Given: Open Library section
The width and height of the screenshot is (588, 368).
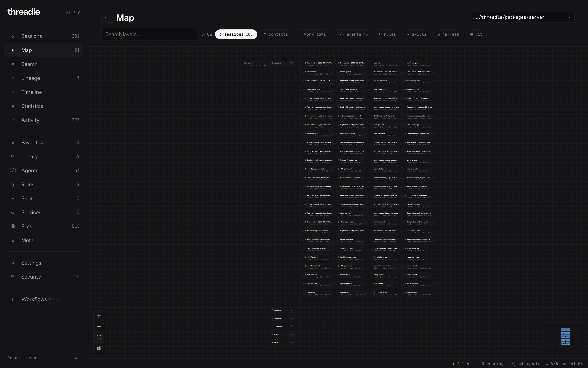Looking at the screenshot, I should (44, 157).
